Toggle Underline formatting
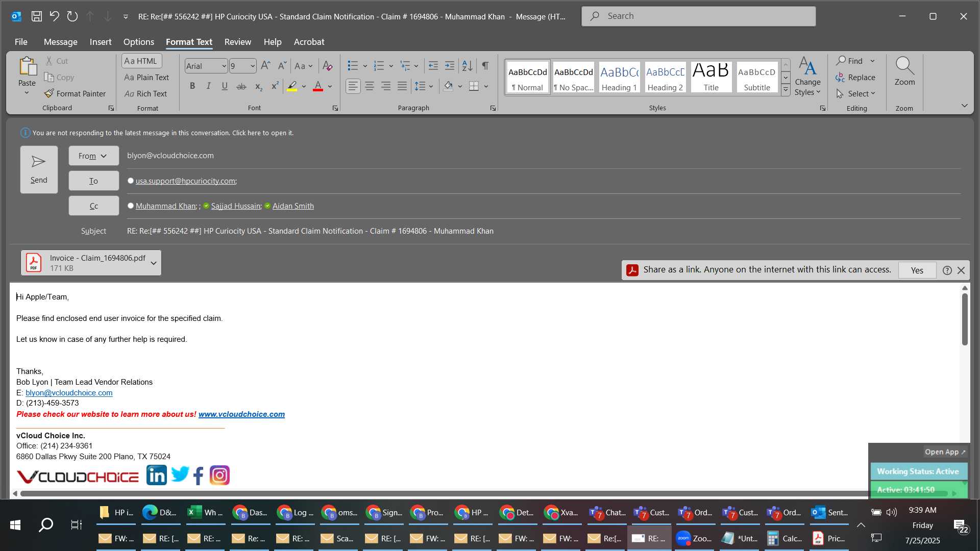This screenshot has width=980, height=551. [225, 86]
